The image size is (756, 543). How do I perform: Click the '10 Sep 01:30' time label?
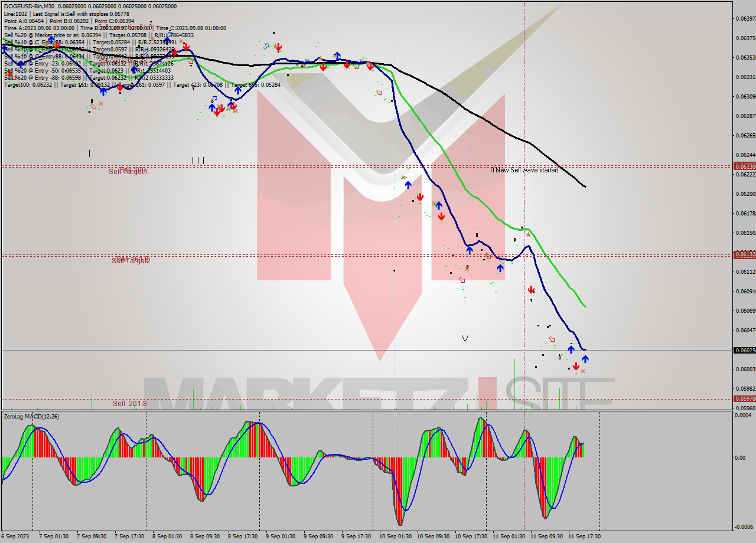pyautogui.click(x=395, y=537)
